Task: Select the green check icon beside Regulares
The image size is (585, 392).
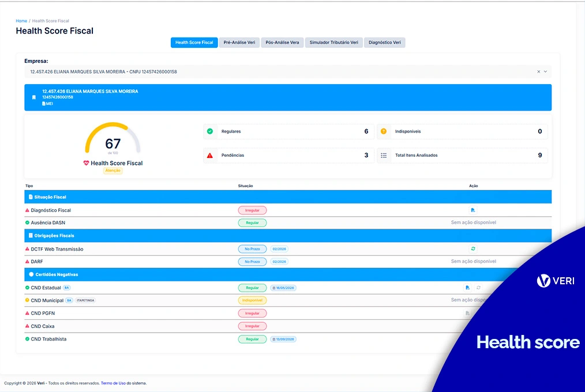Action: (209, 131)
